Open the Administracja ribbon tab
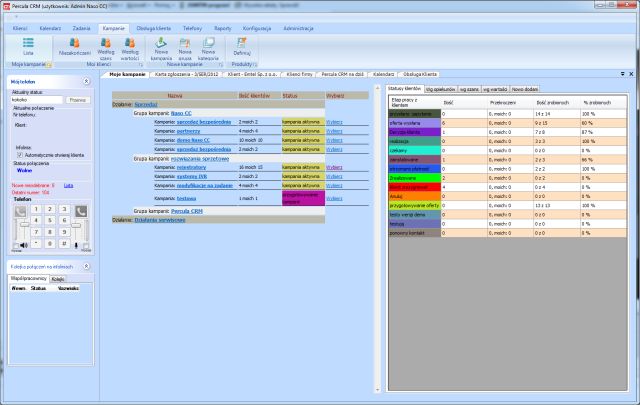The height and width of the screenshot is (405, 640). (298, 29)
